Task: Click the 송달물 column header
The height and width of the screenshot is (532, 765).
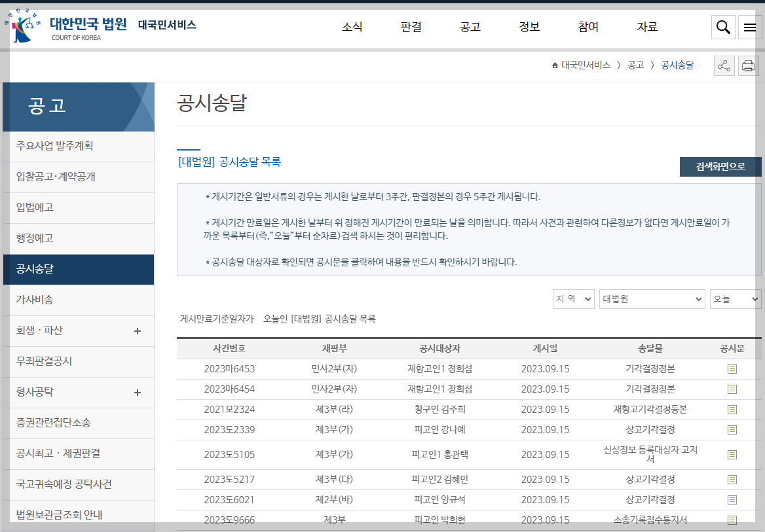Action: [x=650, y=349]
